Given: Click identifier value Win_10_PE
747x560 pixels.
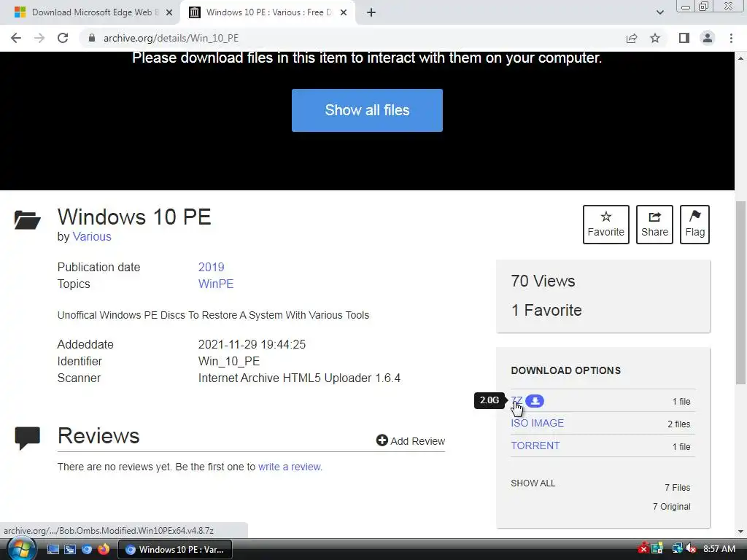Looking at the screenshot, I should (x=229, y=362).
